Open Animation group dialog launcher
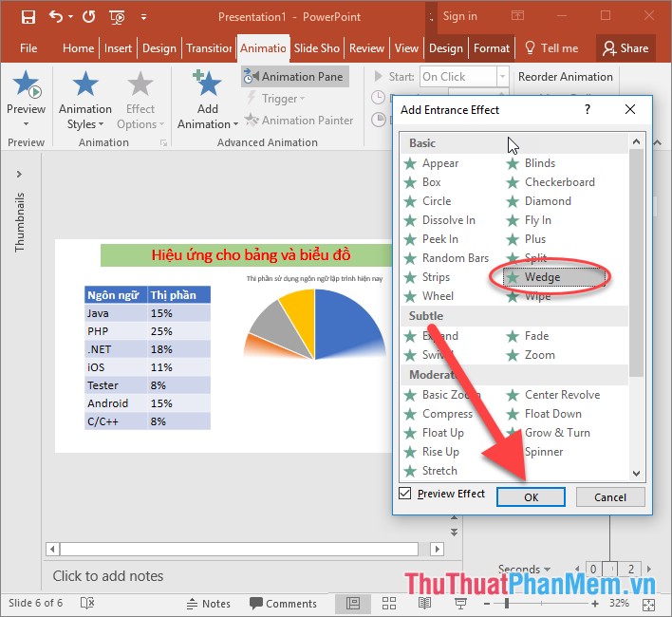Image resolution: width=672 pixels, height=617 pixels. 163,142
